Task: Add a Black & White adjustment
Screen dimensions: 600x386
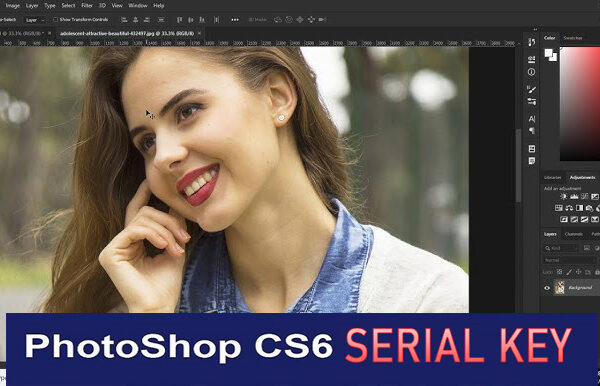Action: (x=579, y=208)
